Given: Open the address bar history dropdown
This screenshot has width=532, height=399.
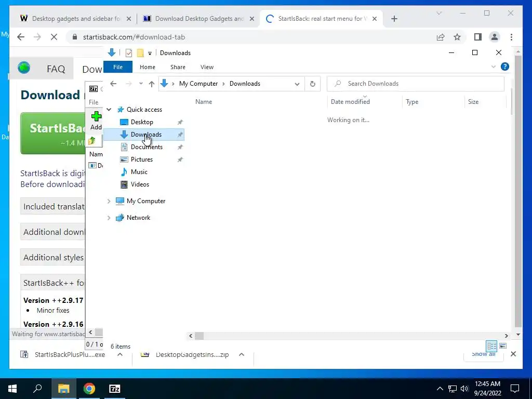Looking at the screenshot, I should [297, 84].
